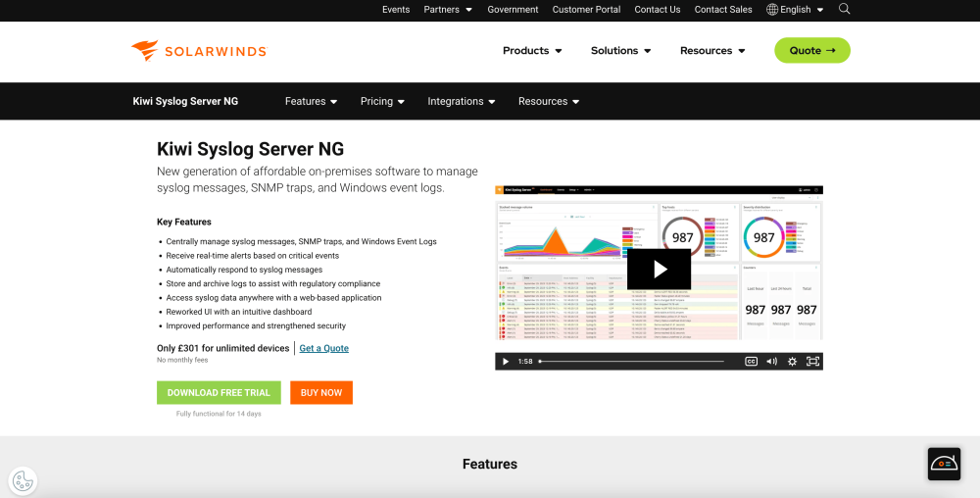
Task: Expand the Pricing submenu
Action: [x=382, y=101]
